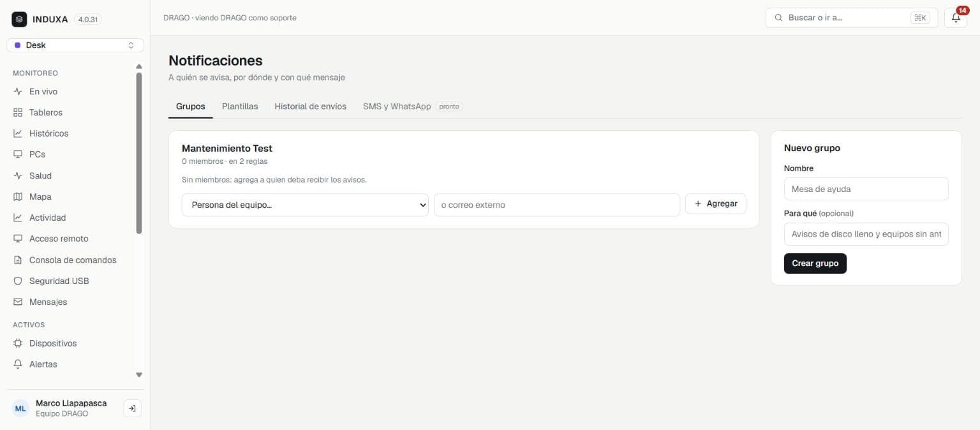
Task: Click the Mapa icon in sidebar
Action: (18, 197)
